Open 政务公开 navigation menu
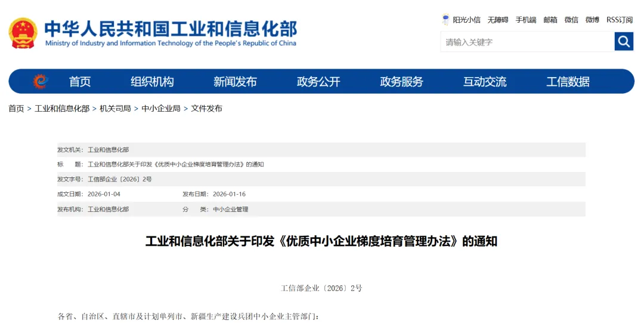644x323 pixels. point(318,81)
